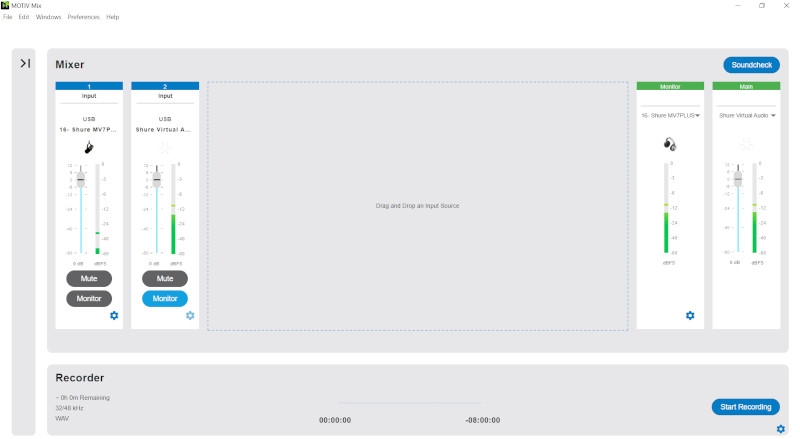Screen dimensions: 800x439
Task: Select channel 2 blue header
Action: click(x=165, y=86)
